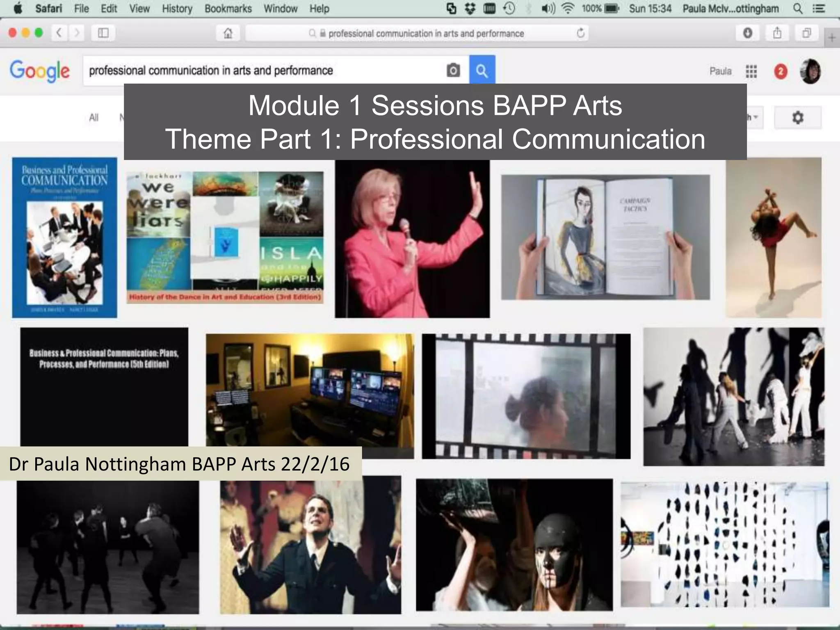
Task: Select the All results tab
Action: (x=94, y=118)
